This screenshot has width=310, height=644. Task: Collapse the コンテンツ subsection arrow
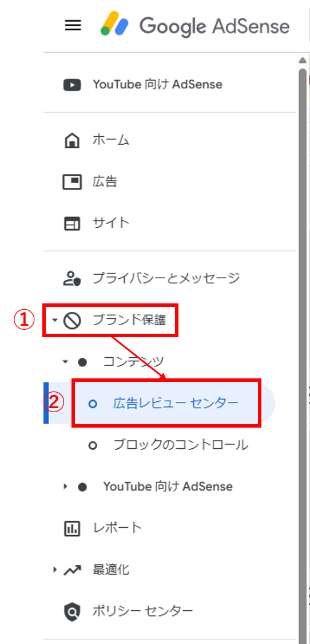pyautogui.click(x=65, y=362)
